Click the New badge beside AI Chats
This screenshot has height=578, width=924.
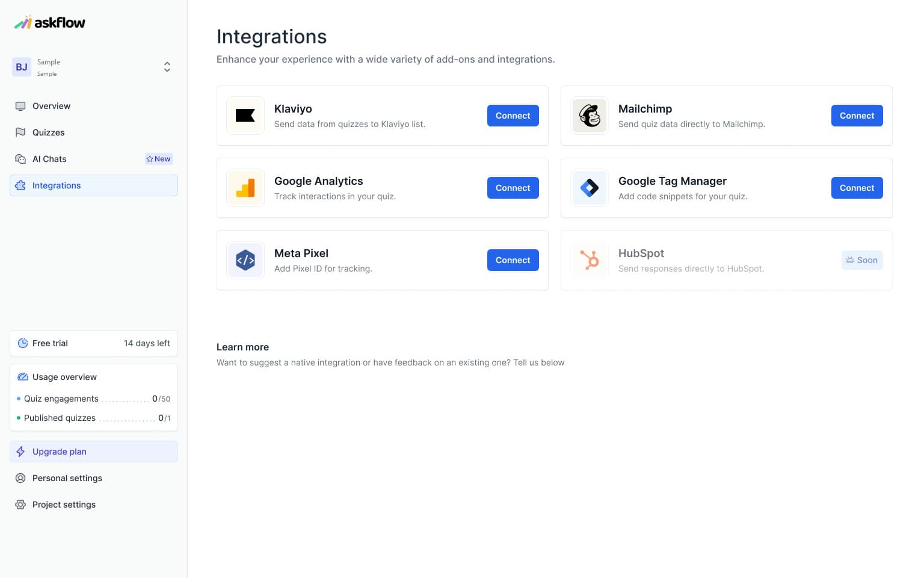tap(159, 159)
